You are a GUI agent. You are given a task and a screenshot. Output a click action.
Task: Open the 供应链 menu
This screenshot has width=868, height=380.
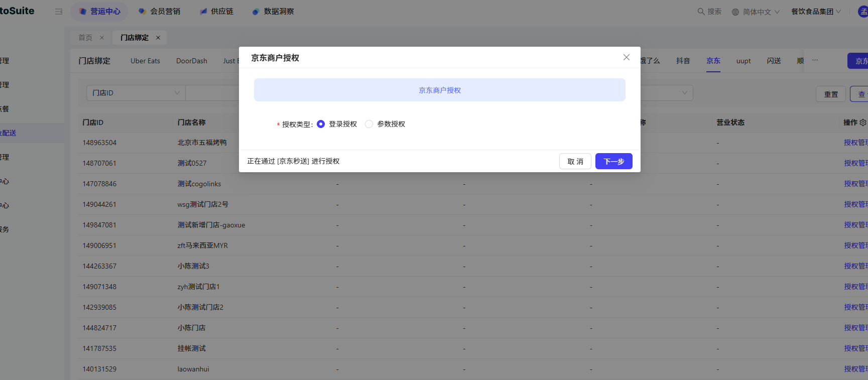pos(216,11)
